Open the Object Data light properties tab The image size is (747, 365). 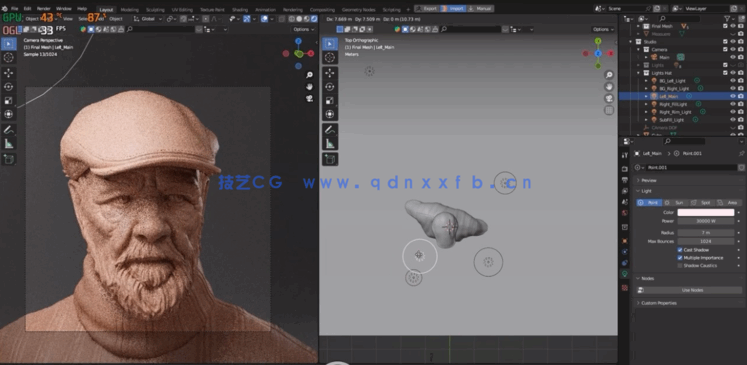click(625, 274)
